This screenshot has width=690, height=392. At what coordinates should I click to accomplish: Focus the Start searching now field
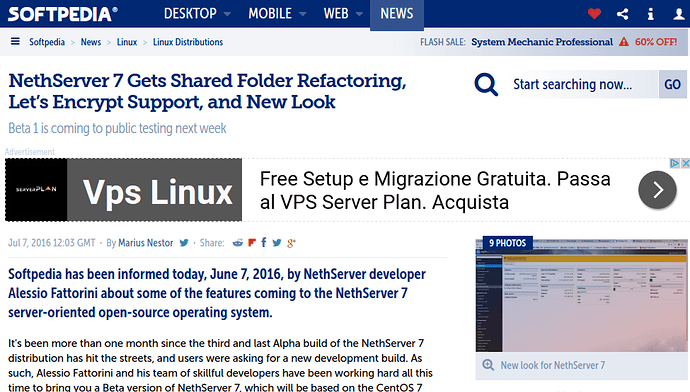tap(584, 84)
